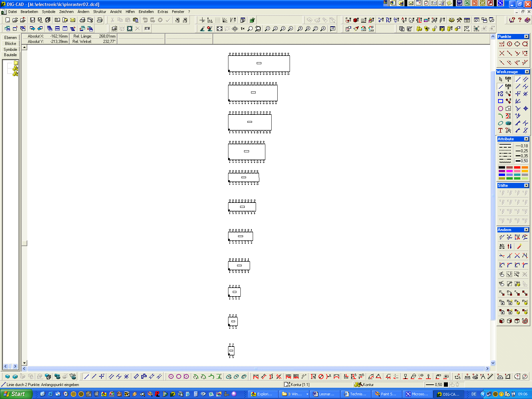Open the Zeichnen menu
Screen dimensions: 532x399
click(x=66, y=12)
